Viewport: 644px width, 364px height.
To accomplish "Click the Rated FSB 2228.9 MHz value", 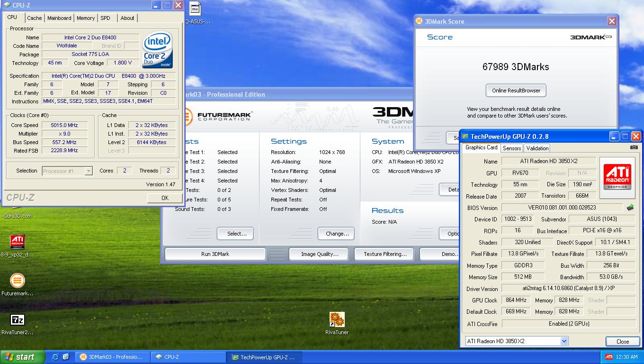I will 64,151.
